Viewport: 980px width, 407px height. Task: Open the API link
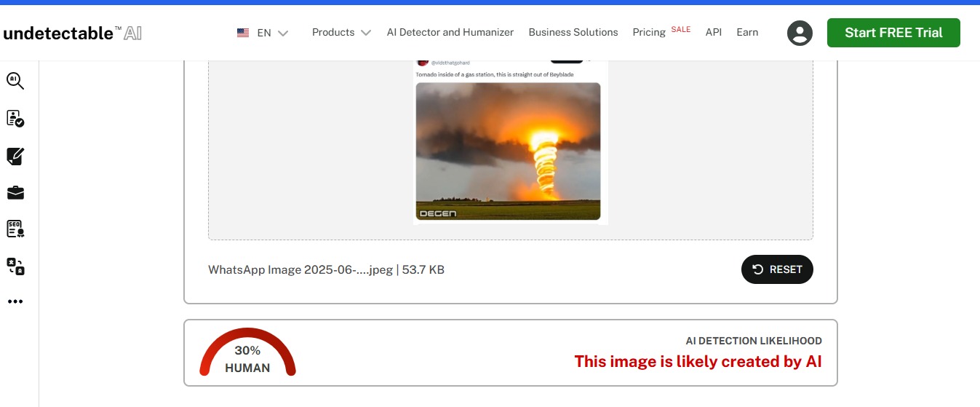click(x=714, y=33)
